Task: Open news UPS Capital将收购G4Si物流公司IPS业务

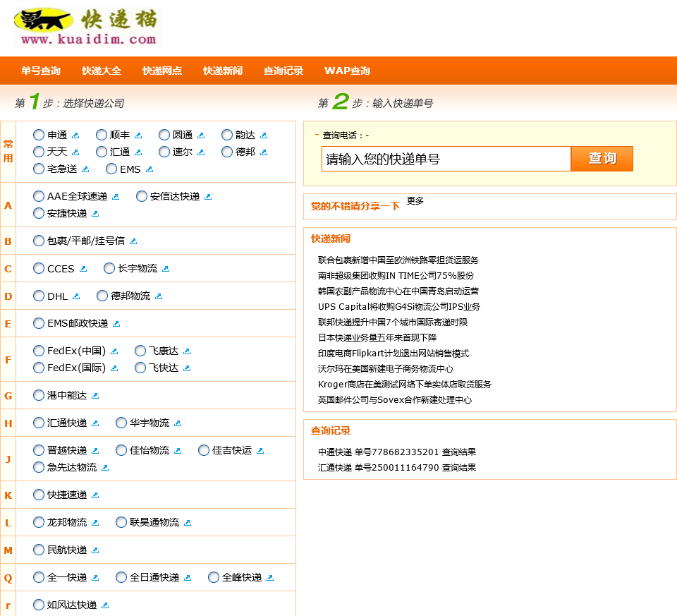Action: coord(399,307)
